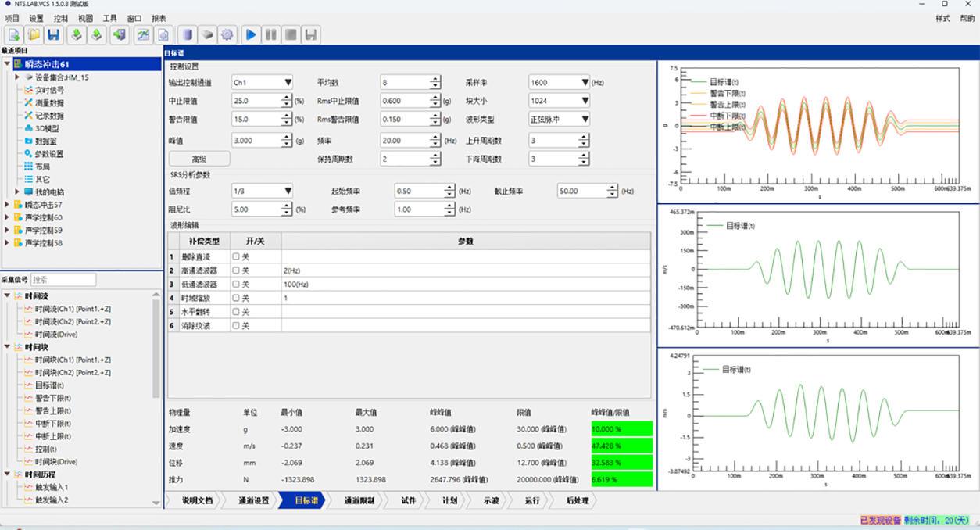This screenshot has width=980, height=530.
Task: Enable the 删除直流 compensation checkbox
Action: pos(236,256)
